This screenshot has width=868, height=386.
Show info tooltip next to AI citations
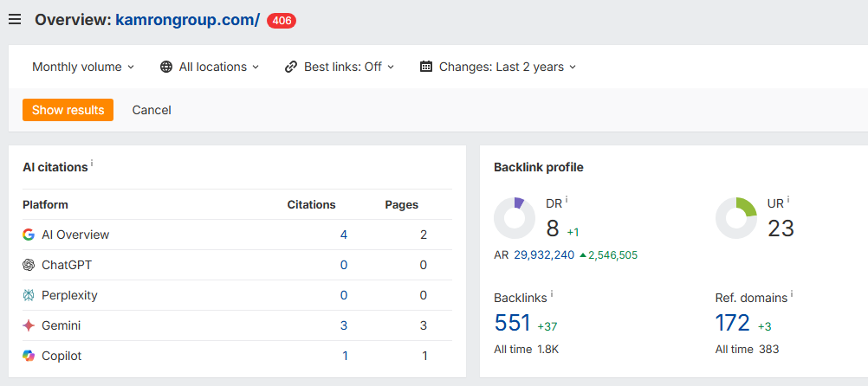[x=92, y=164]
